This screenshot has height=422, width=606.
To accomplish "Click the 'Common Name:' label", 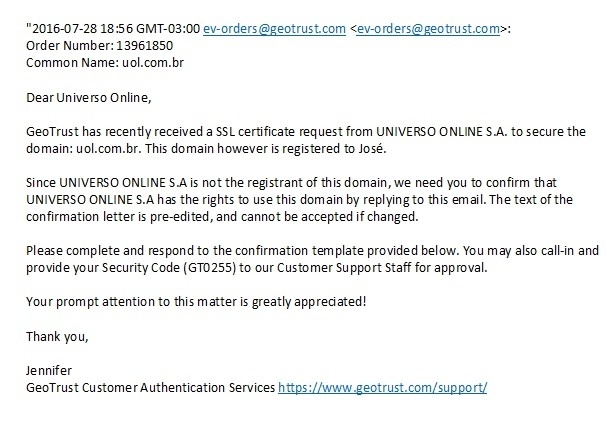I will [x=73, y=63].
